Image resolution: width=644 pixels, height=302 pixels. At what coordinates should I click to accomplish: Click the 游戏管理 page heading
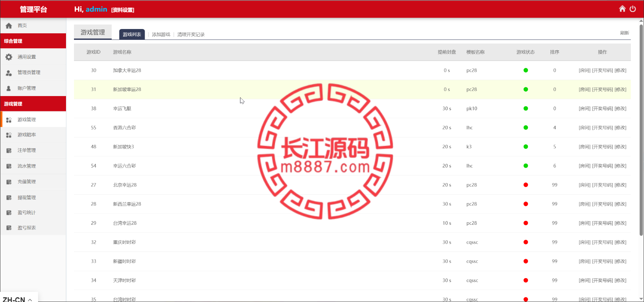tap(93, 32)
